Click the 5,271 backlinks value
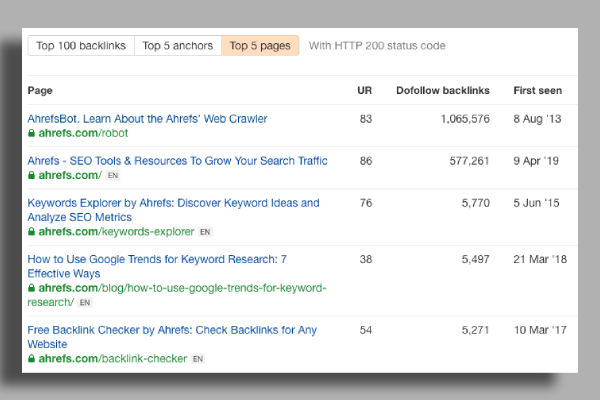The height and width of the screenshot is (400, 600). click(476, 330)
